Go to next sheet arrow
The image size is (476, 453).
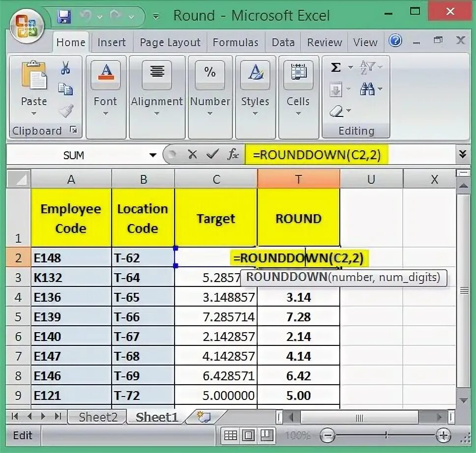43,416
